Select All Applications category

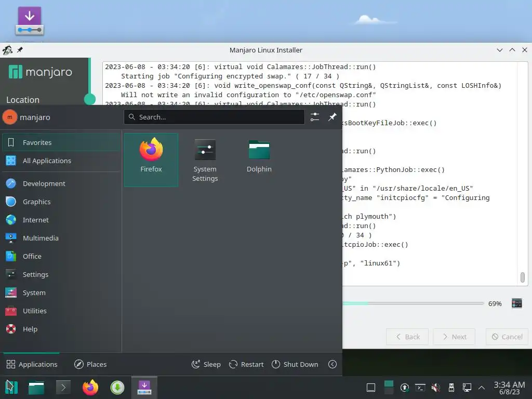(61, 161)
